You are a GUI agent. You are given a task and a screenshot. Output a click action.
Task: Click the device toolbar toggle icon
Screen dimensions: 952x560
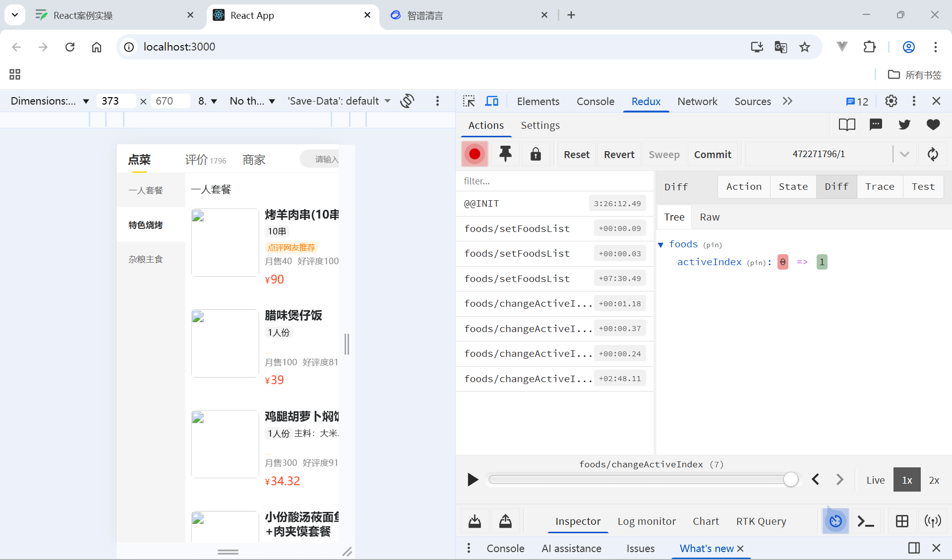492,101
